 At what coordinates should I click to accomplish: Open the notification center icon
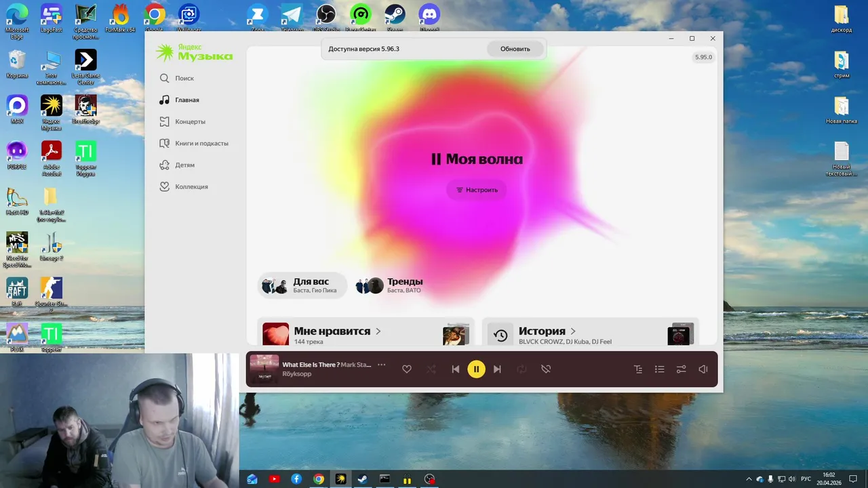[852, 479]
